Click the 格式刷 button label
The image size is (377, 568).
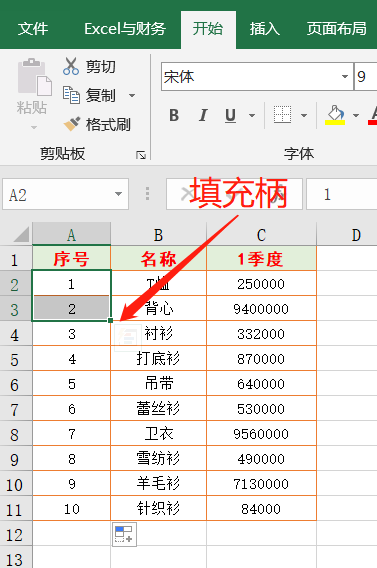(108, 125)
